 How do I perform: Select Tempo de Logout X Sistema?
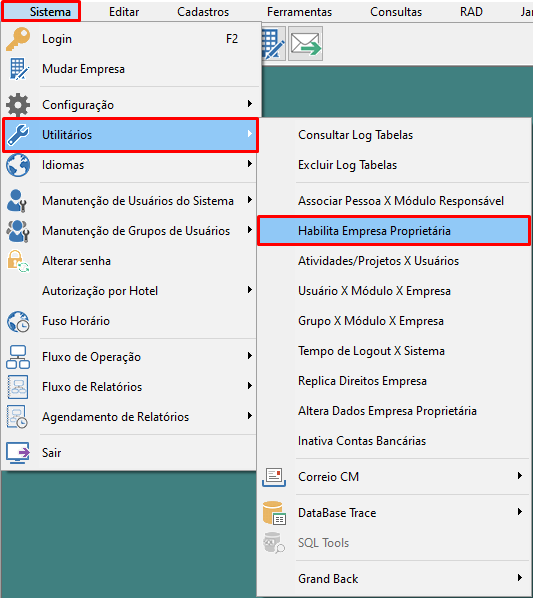(x=371, y=351)
